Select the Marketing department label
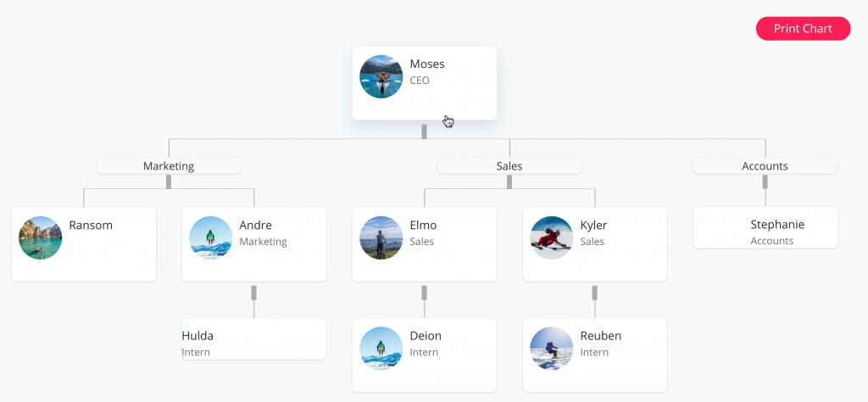 169,166
